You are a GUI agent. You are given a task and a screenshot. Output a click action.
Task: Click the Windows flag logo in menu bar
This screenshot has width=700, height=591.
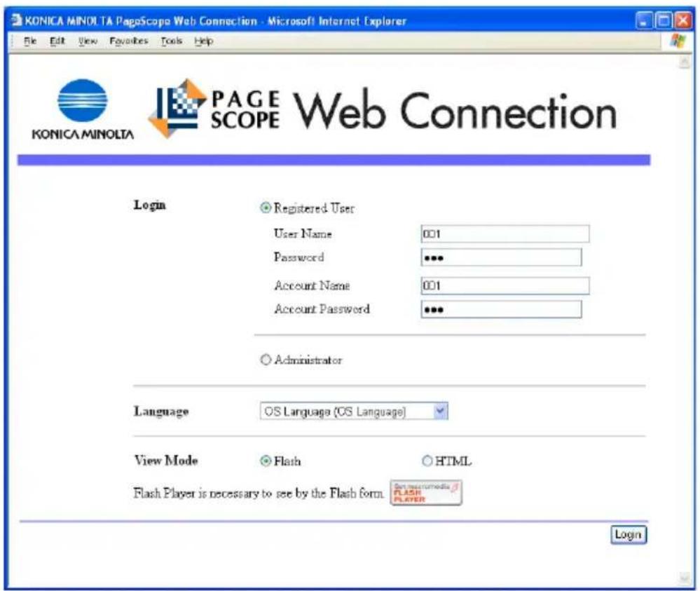(678, 41)
